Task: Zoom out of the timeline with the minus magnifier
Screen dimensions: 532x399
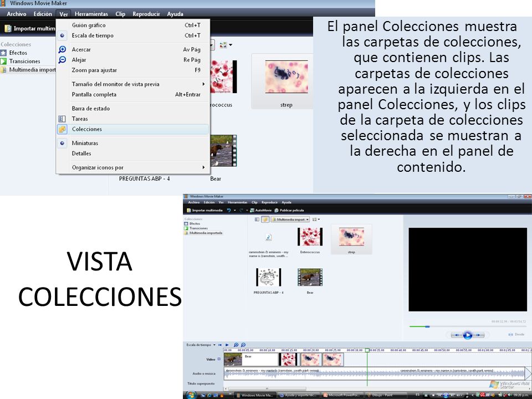Action: click(243, 345)
